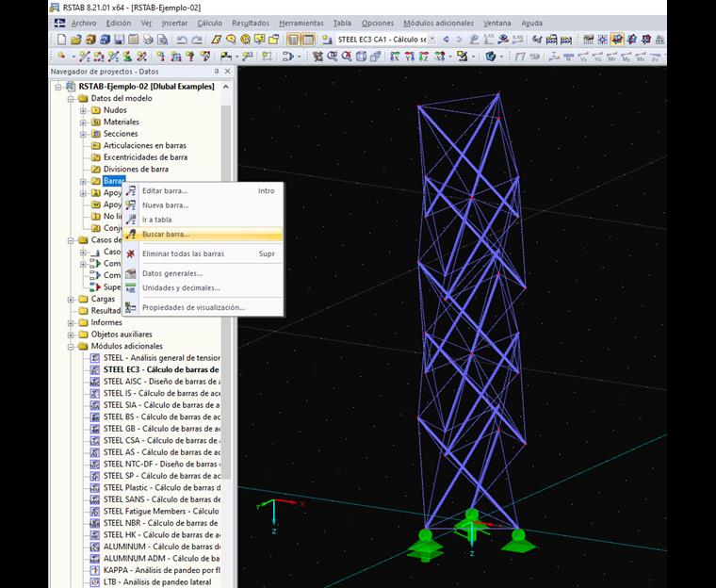Open the display rendering mode dropdown arrow
The image size is (716, 588).
point(501,57)
